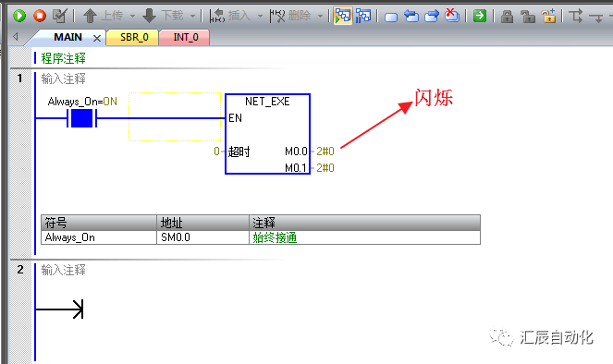Screen dimensions: 613x364
Task: Click the toggle bookmark icon
Action: click(x=391, y=17)
